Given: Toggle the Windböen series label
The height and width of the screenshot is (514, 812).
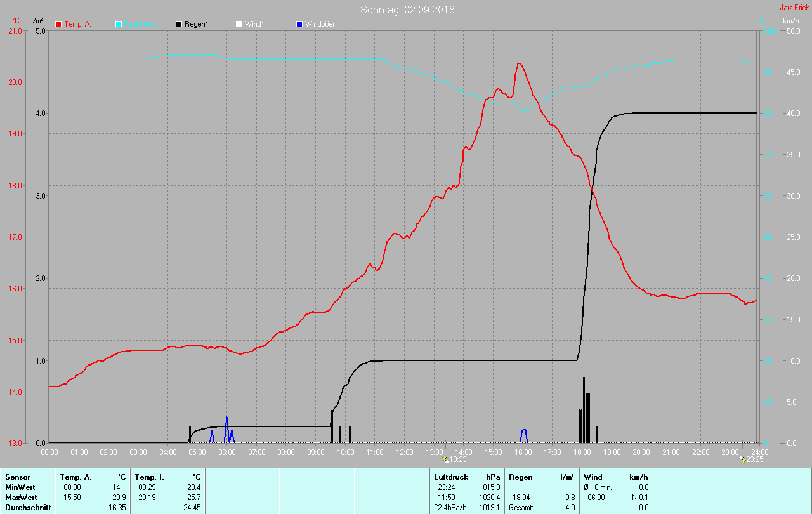Looking at the screenshot, I should 320,24.
